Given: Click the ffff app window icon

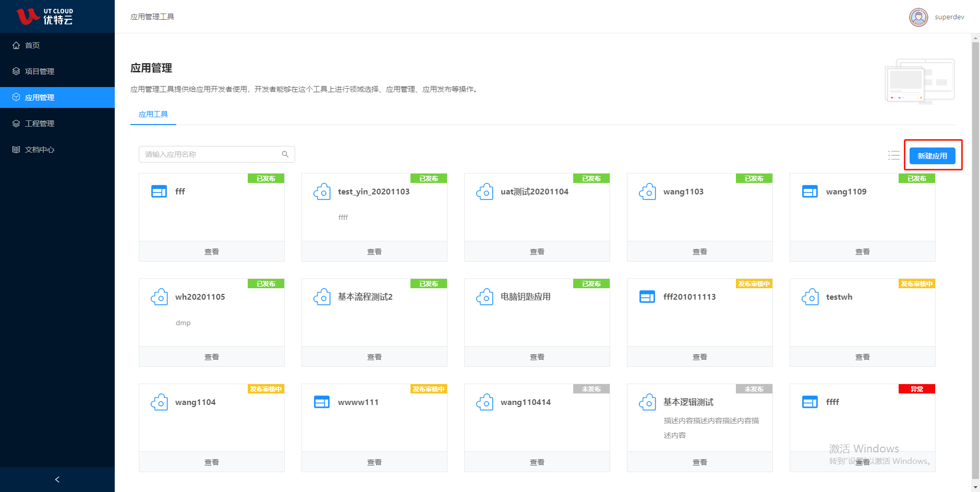Looking at the screenshot, I should (810, 402).
